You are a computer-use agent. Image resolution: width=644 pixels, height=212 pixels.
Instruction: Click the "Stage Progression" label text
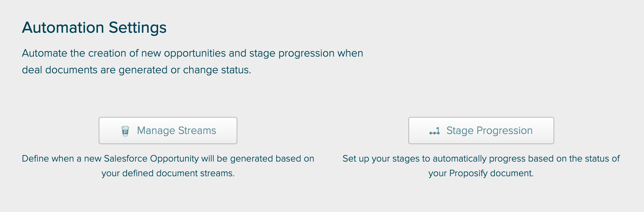[489, 131]
